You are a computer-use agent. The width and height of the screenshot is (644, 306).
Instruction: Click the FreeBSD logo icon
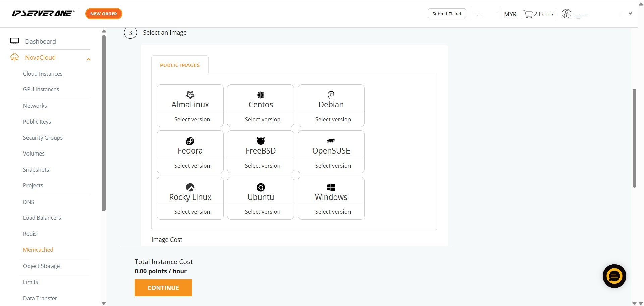click(261, 141)
